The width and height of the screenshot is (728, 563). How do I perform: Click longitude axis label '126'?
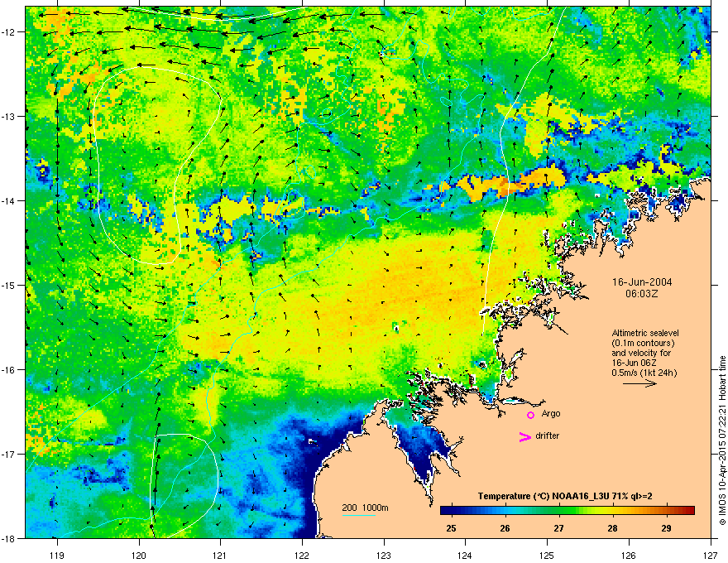coord(629,555)
